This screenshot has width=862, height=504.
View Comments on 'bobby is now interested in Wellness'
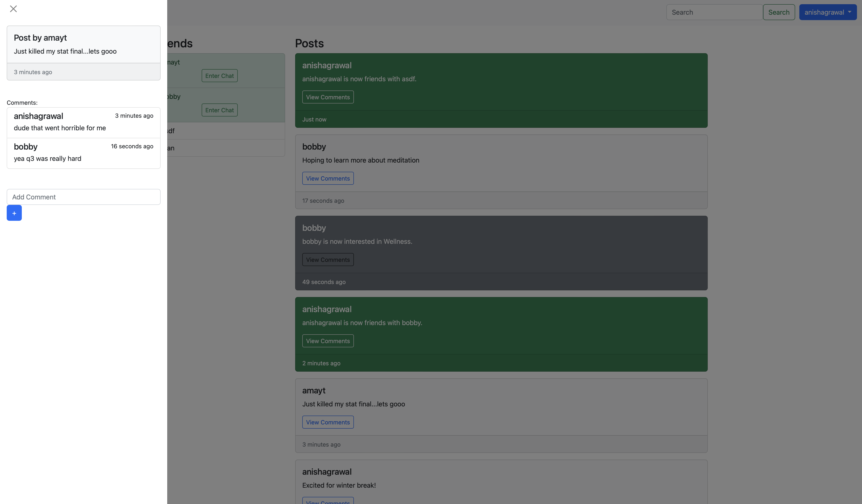(x=327, y=259)
